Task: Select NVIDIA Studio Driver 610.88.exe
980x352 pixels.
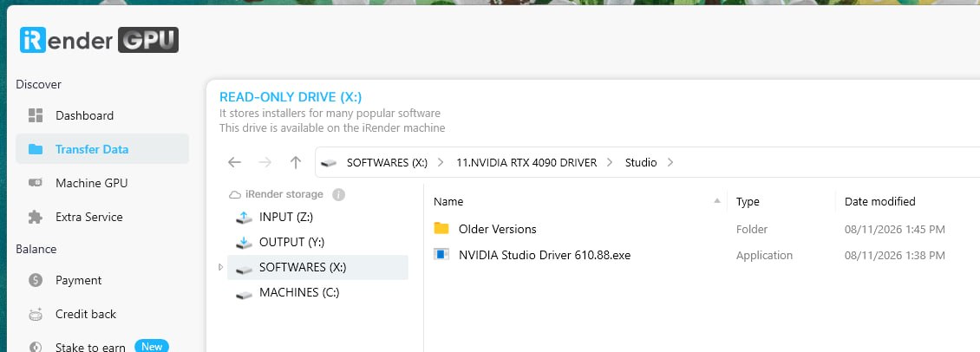Action: coord(545,255)
